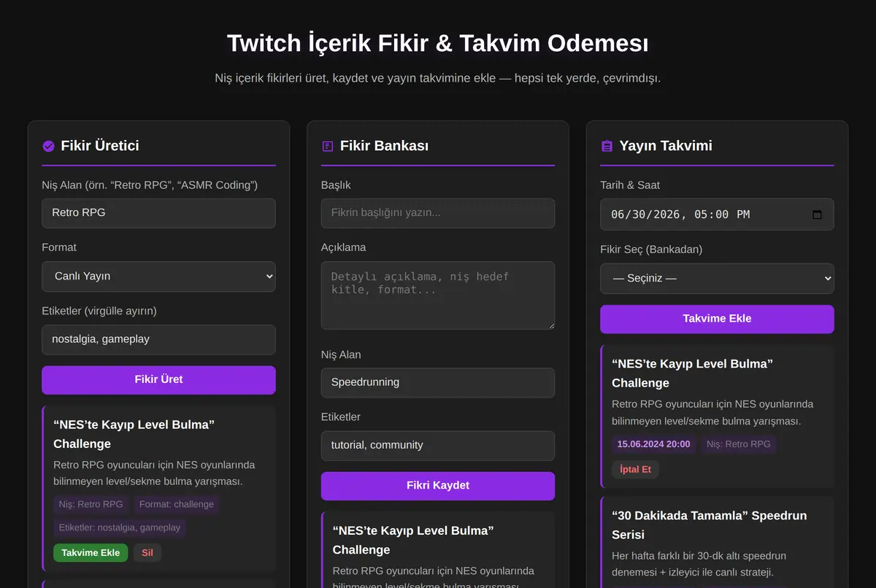
Task: Click the NES challenge title in Fikir Bankası
Action: pos(413,540)
